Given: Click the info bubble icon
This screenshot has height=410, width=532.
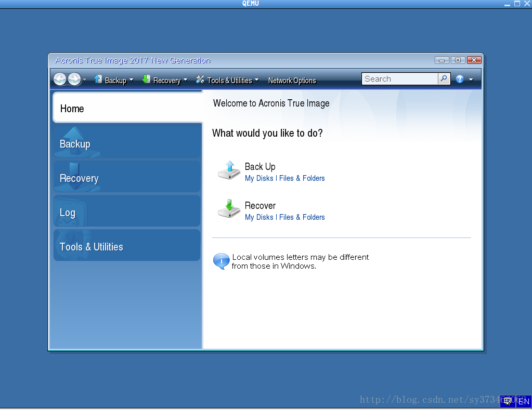Looking at the screenshot, I should coord(221,261).
